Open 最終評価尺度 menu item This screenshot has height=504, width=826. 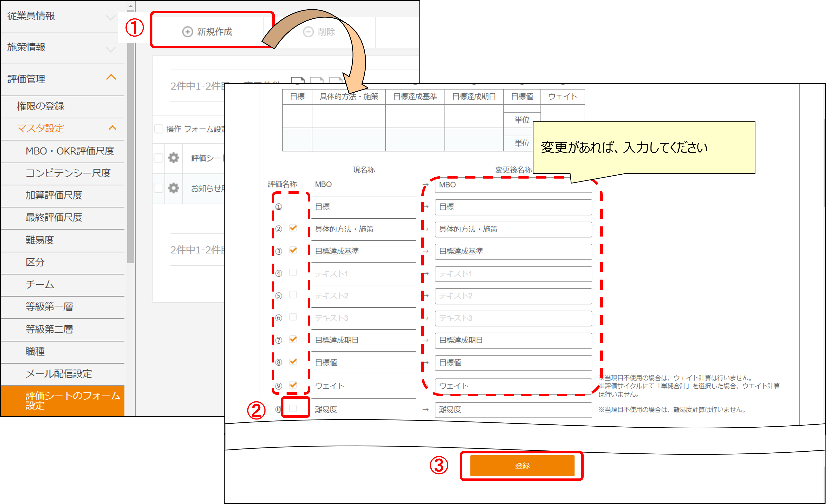click(x=62, y=218)
